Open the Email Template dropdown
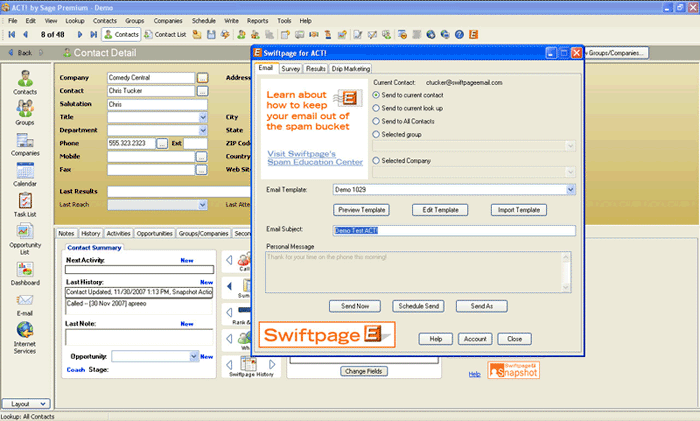Viewport: 700px width, 421px height. tap(570, 190)
